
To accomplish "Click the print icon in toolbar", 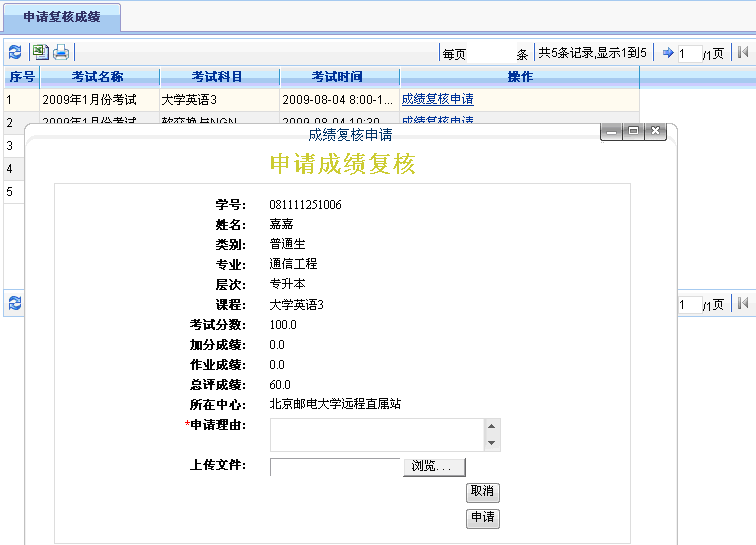I will (x=61, y=53).
